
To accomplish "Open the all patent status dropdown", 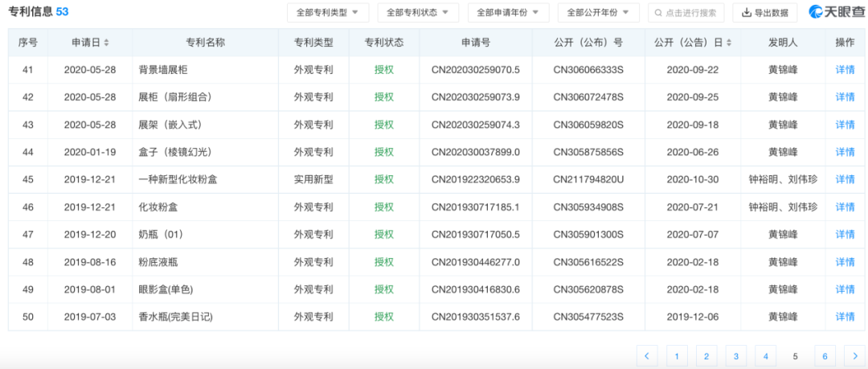I will click(x=417, y=13).
